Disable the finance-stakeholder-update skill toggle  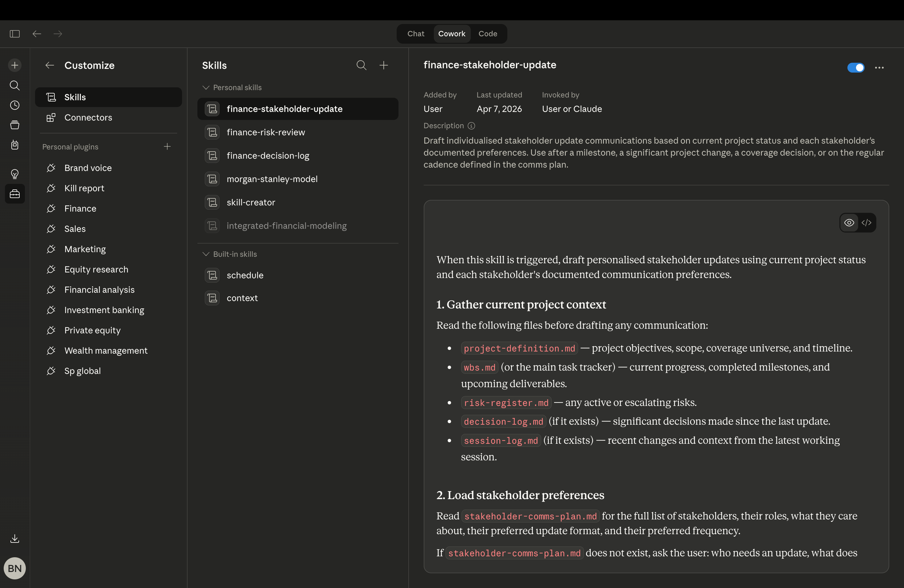[855, 68]
